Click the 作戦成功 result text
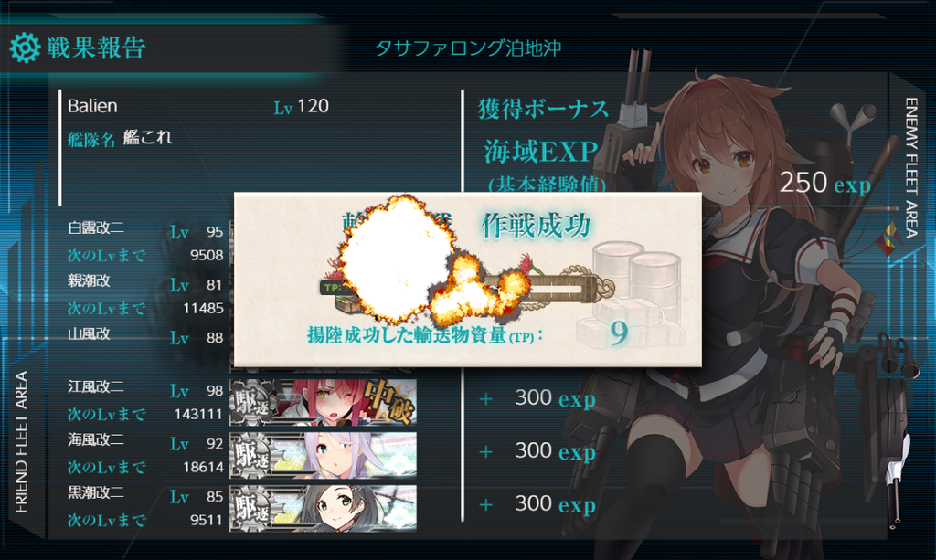 536,225
